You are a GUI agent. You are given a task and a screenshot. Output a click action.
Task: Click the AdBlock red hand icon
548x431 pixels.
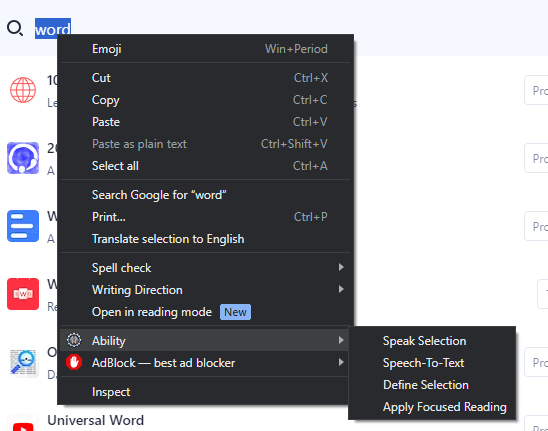(x=74, y=362)
